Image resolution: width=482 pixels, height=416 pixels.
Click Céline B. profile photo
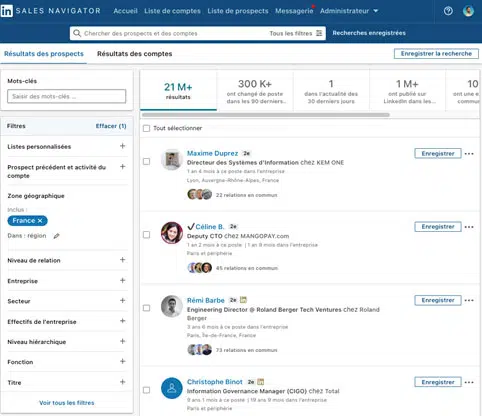click(172, 233)
